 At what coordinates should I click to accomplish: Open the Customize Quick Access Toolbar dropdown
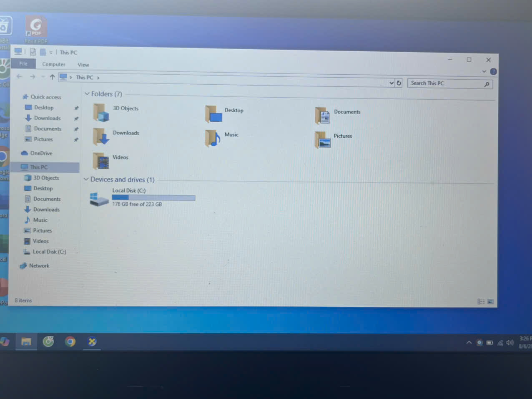(51, 53)
